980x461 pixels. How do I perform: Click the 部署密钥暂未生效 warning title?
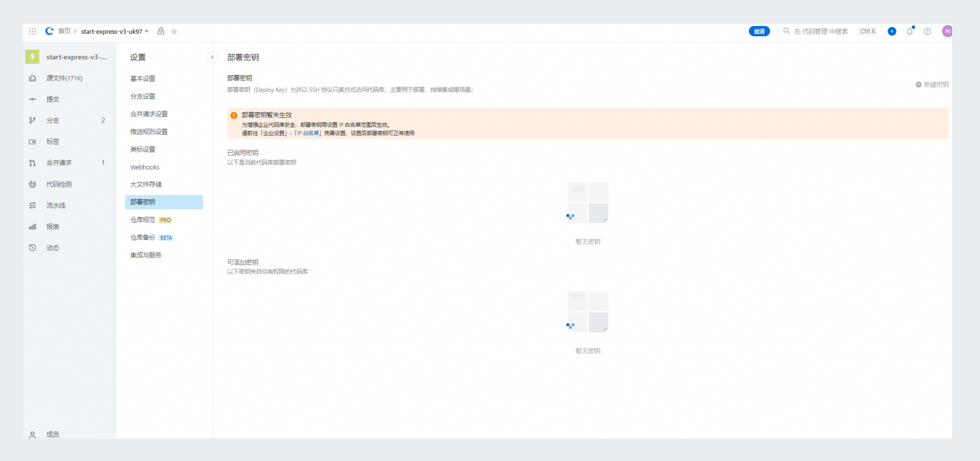(x=266, y=115)
